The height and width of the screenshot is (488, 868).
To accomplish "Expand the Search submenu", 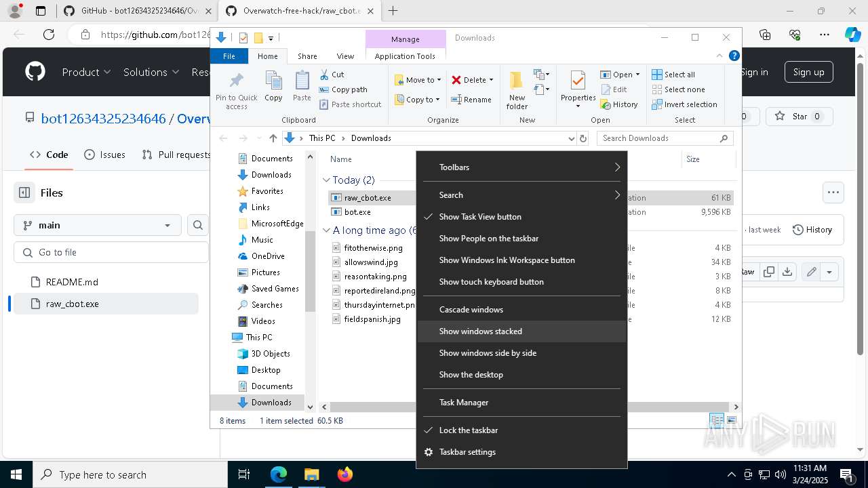I will pyautogui.click(x=521, y=195).
